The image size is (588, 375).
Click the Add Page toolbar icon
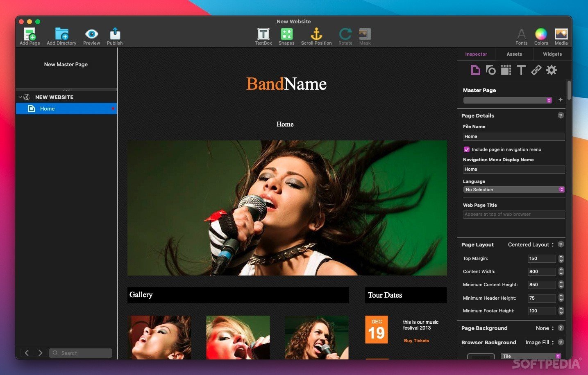(30, 34)
